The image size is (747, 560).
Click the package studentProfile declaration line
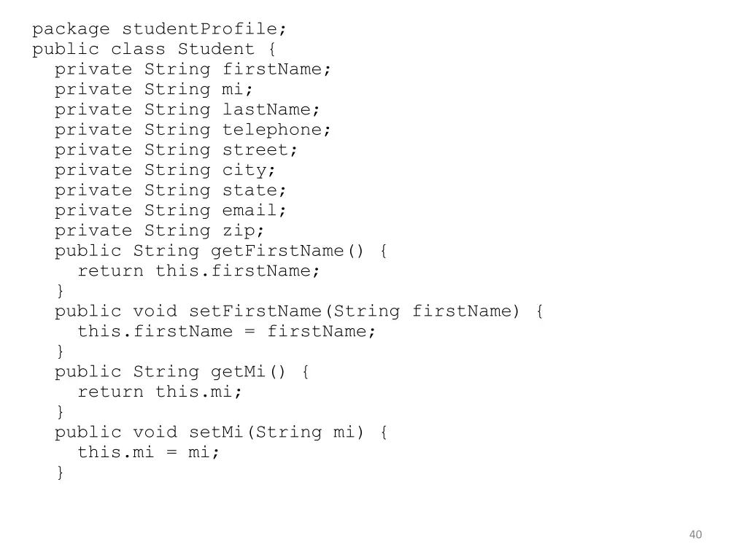click(159, 29)
